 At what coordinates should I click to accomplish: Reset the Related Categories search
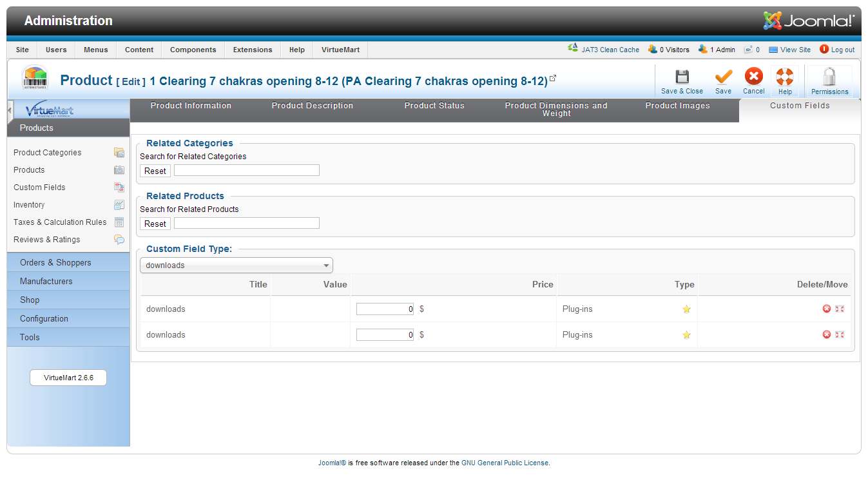[155, 171]
